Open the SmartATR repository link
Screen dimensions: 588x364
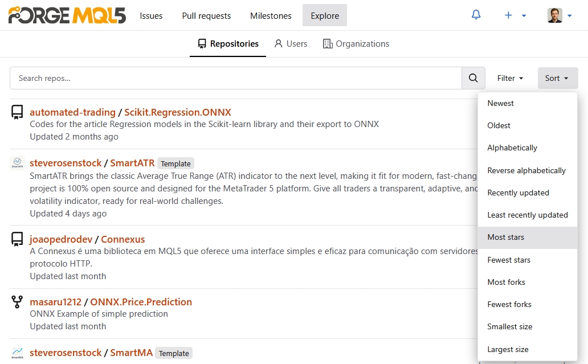click(132, 163)
